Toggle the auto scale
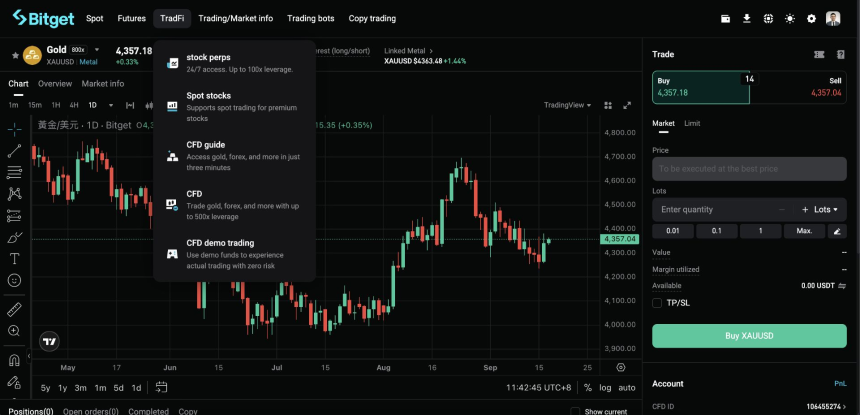This screenshot has height=415, width=860. 627,388
